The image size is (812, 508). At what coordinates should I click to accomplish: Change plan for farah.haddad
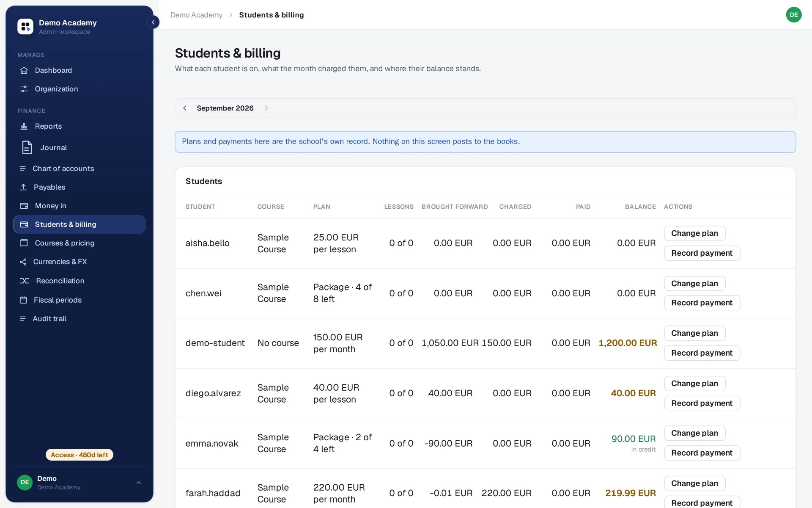click(694, 483)
